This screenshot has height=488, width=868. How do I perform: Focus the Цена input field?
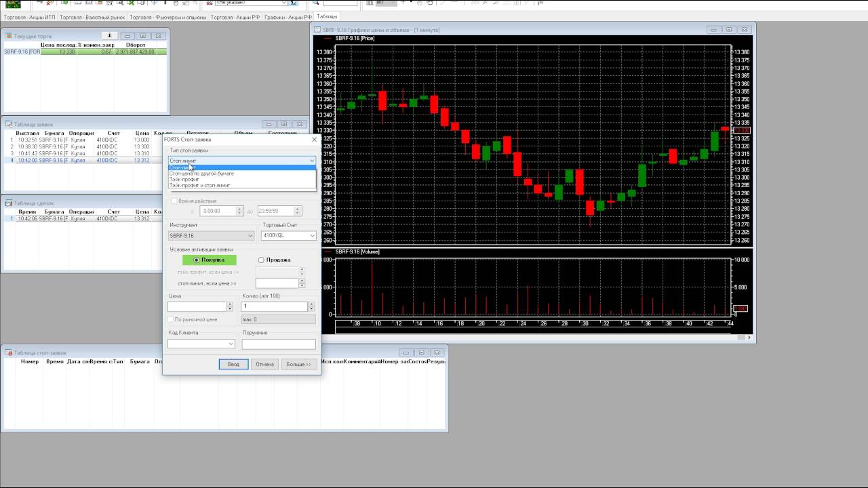point(197,306)
